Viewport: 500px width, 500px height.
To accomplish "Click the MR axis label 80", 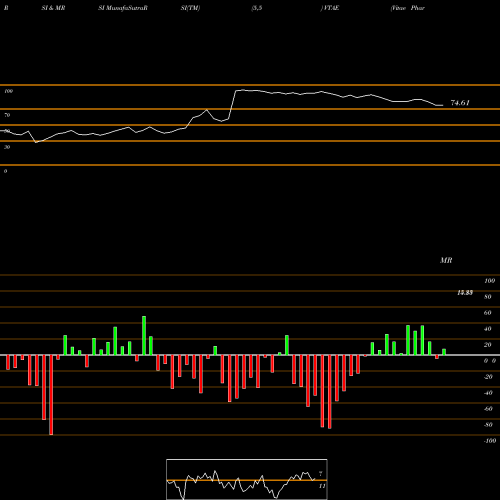I will pyautogui.click(x=488, y=297).
